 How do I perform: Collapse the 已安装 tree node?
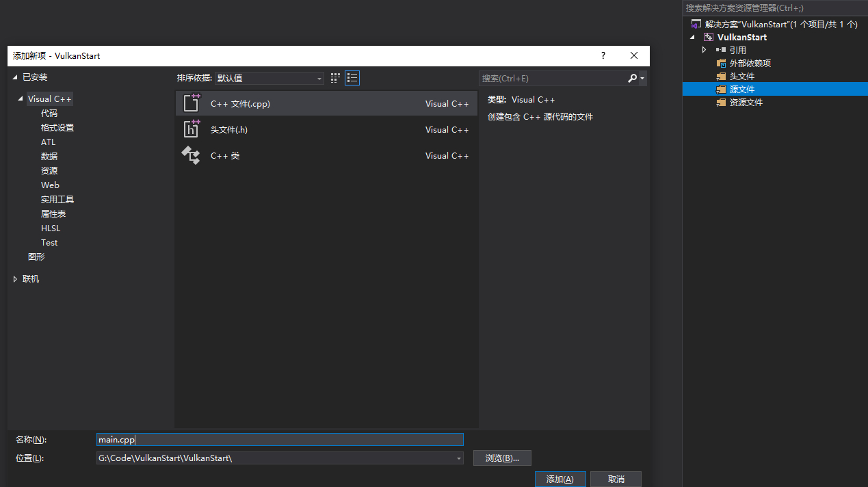(16, 77)
